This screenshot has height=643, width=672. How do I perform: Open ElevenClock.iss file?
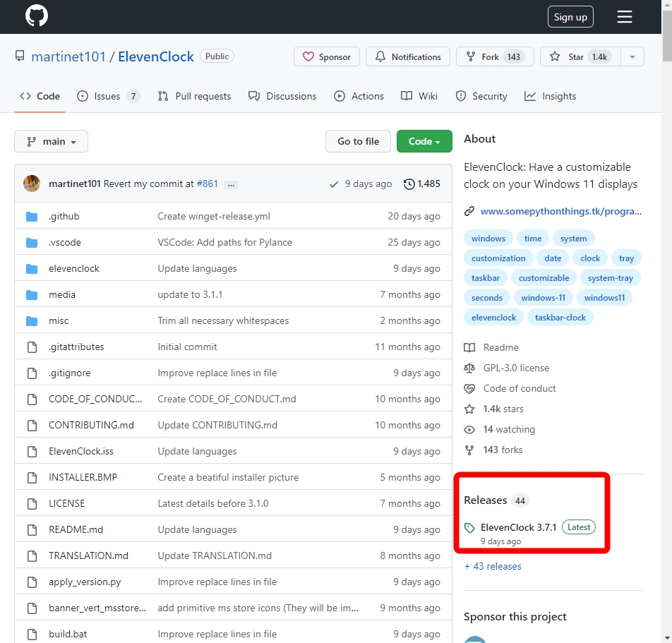point(81,452)
